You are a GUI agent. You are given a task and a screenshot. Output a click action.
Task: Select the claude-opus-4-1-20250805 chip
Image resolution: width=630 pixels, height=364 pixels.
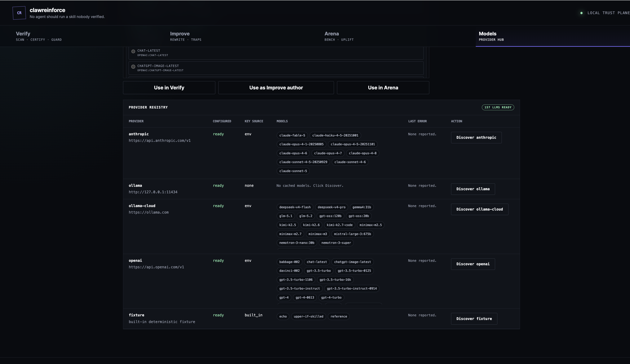click(x=301, y=144)
